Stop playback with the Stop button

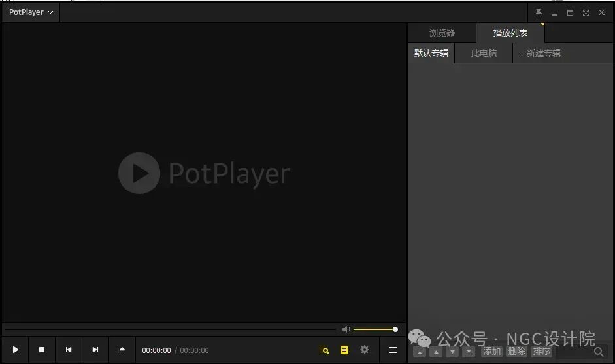(x=42, y=350)
